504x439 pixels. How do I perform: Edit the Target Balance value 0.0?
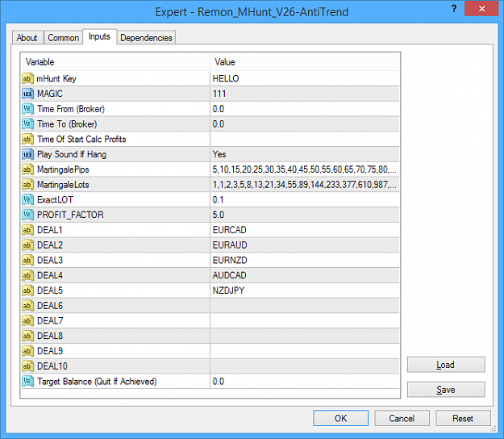[305, 382]
